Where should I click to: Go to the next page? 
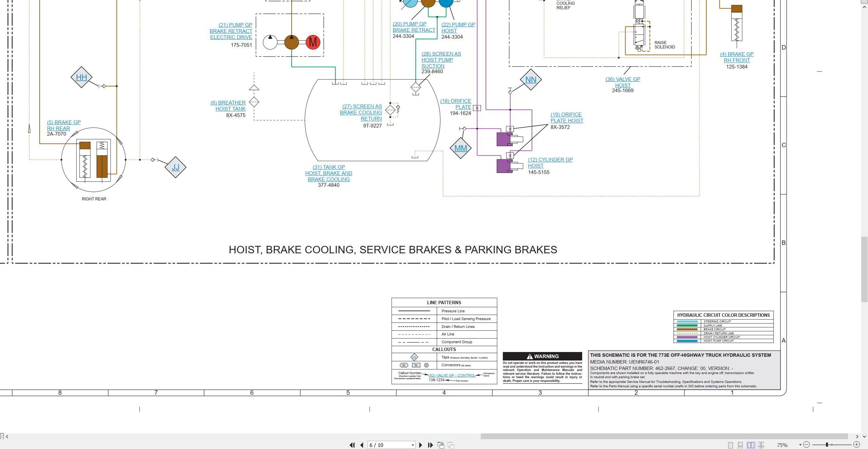(x=421, y=445)
